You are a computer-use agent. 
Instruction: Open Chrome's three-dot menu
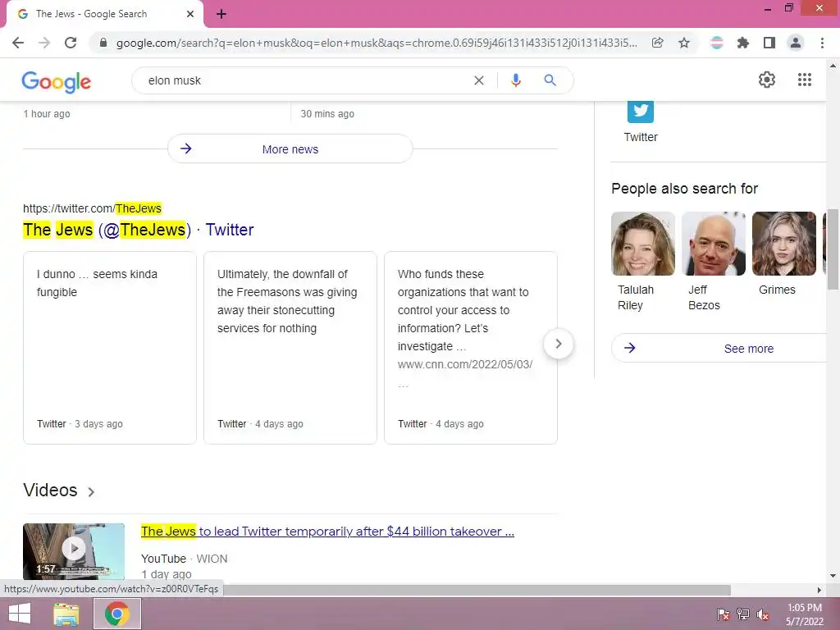pos(822,43)
